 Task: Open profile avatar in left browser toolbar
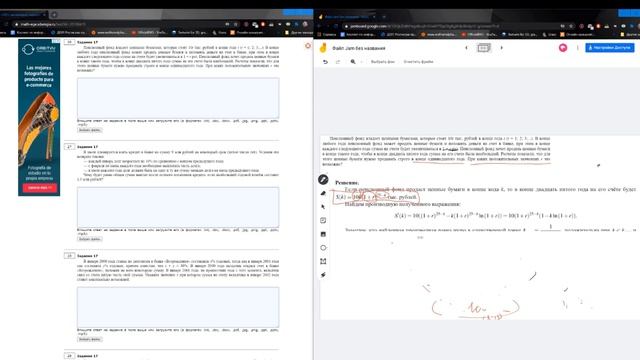304,24
